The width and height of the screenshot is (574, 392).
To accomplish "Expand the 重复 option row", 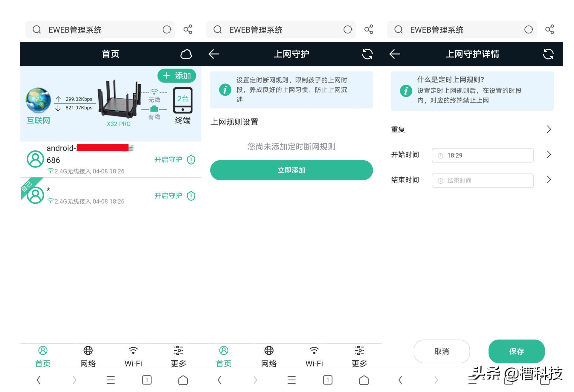I will pyautogui.click(x=549, y=129).
